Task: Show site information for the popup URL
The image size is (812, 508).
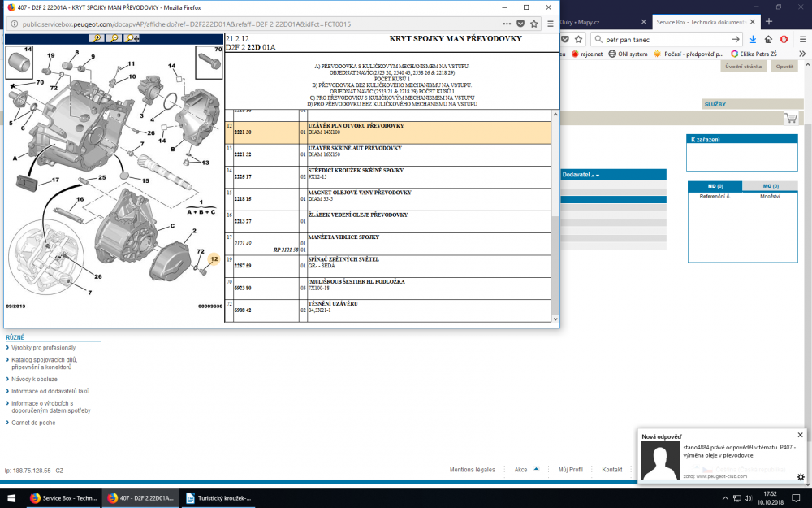Action: (15, 24)
